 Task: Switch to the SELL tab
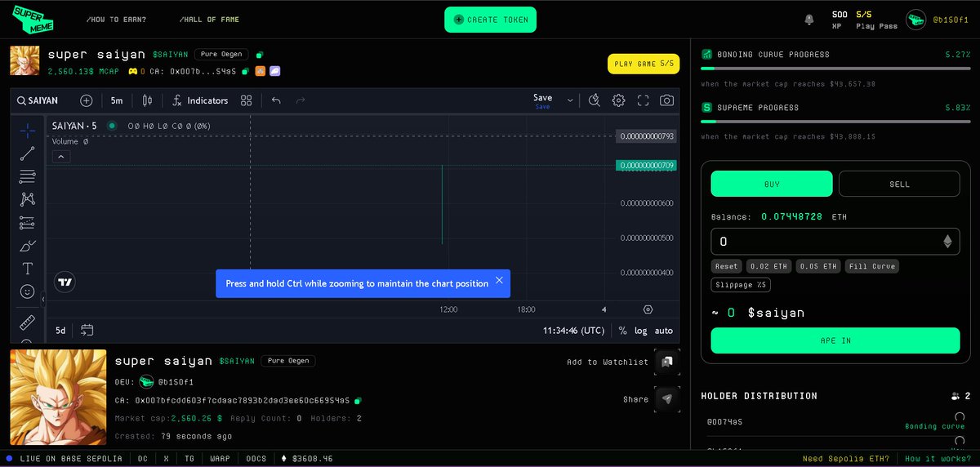899,184
